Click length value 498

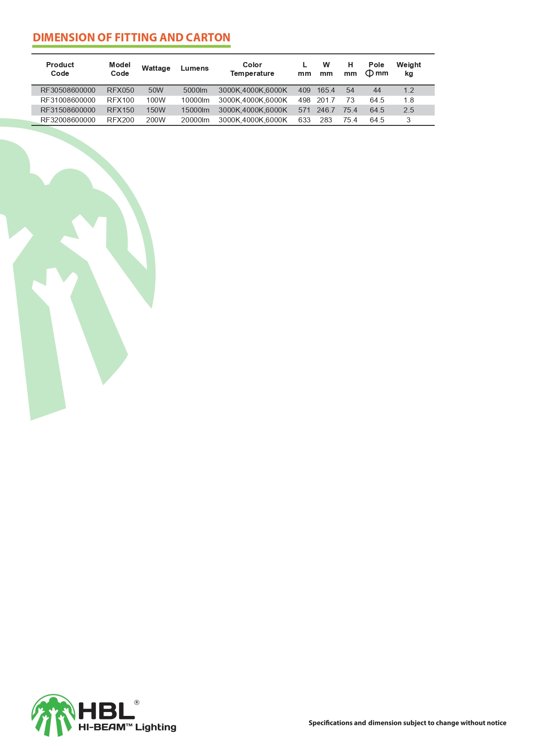(x=304, y=100)
